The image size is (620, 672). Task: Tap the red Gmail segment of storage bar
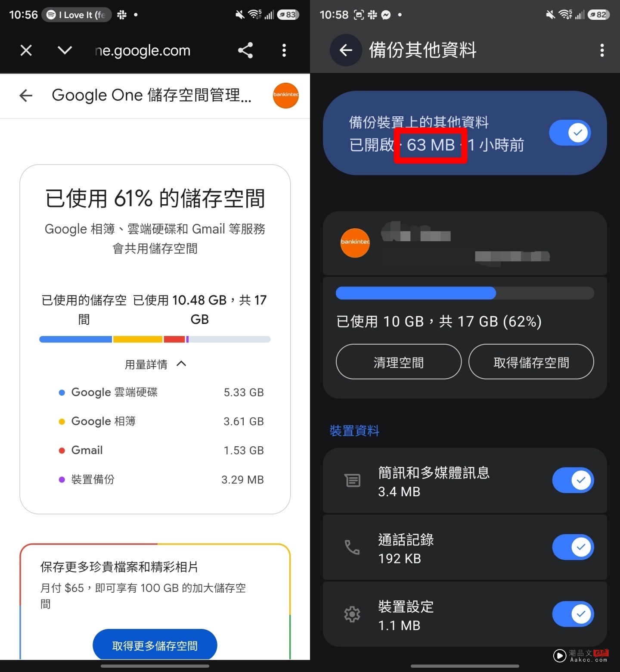[174, 339]
